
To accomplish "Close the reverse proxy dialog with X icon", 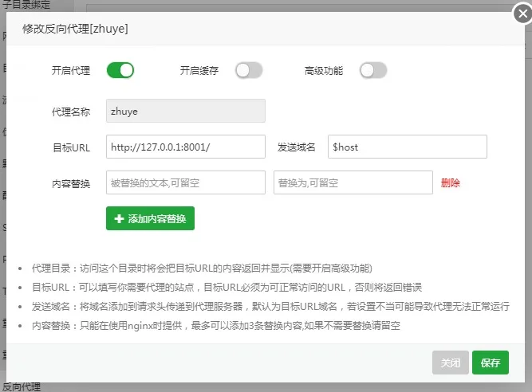I will (x=522, y=14).
